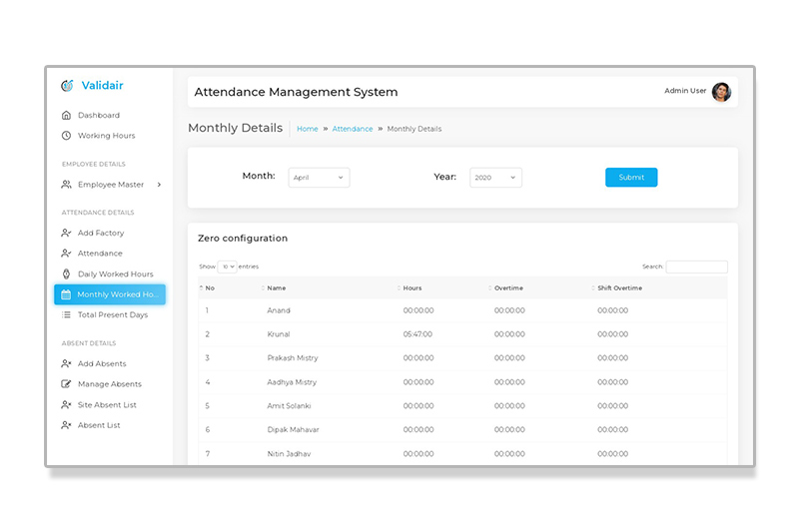Viewport: 799px width, 532px height.
Task: Open the Month dropdown showing April
Action: click(x=319, y=178)
